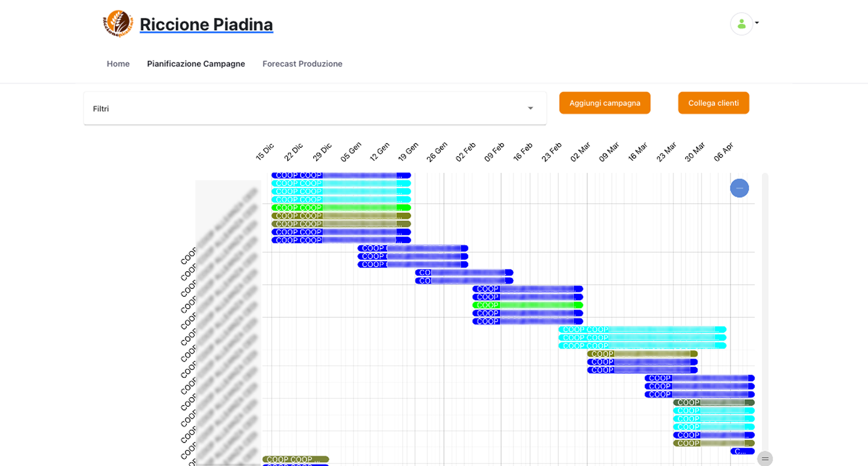Screen dimensions: 868x466
Task: Select the bright green COOP bar in February
Action: [x=527, y=305]
